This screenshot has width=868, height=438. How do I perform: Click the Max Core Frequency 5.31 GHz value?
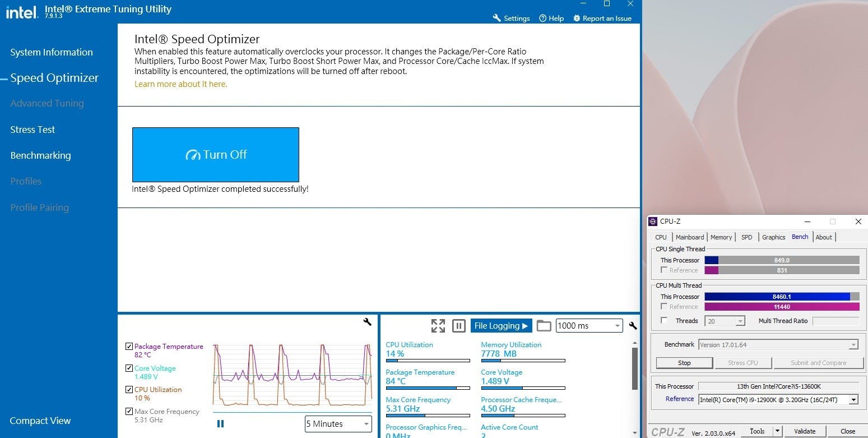pyautogui.click(x=403, y=409)
